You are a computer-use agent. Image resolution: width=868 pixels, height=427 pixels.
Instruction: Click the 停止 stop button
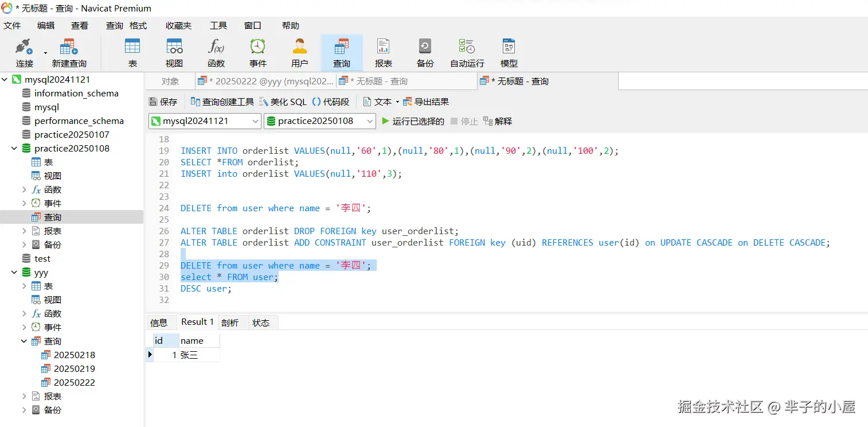(464, 121)
